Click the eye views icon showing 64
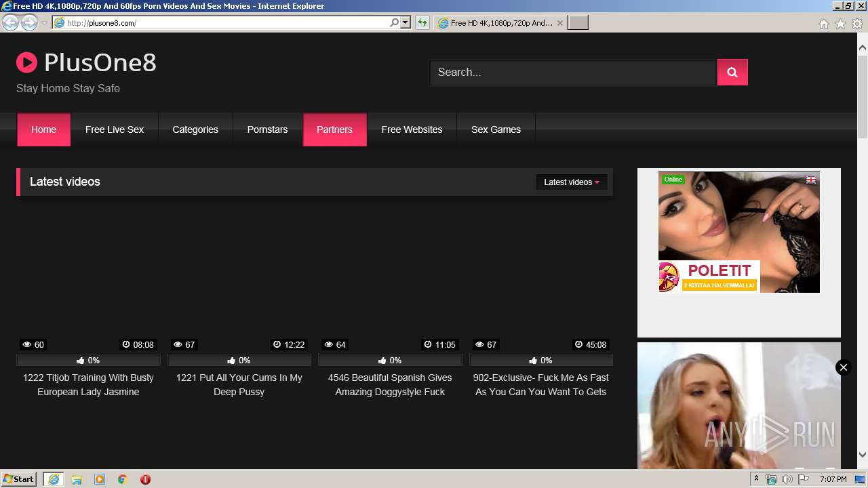Image resolution: width=868 pixels, height=488 pixels. (328, 345)
